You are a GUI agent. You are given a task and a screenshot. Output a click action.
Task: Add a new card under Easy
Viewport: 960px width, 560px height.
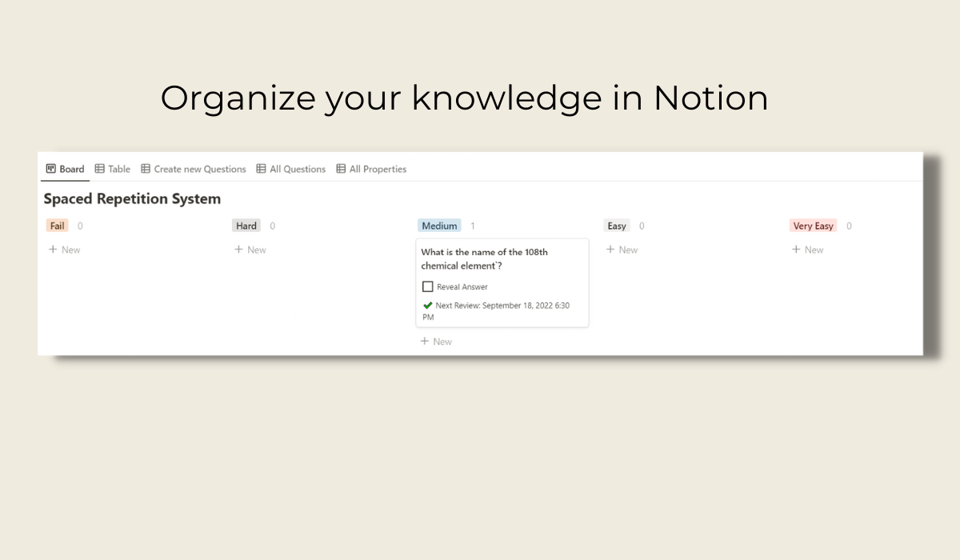coord(622,250)
